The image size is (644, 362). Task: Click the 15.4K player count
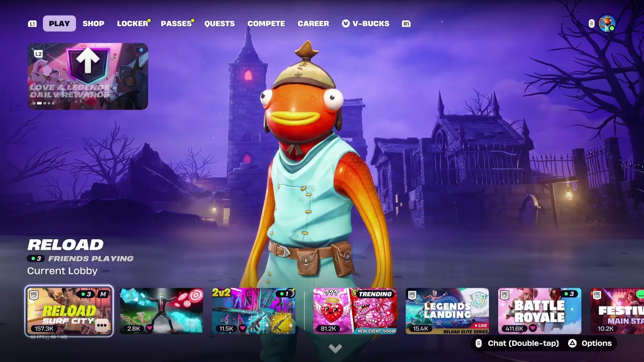coord(420,329)
